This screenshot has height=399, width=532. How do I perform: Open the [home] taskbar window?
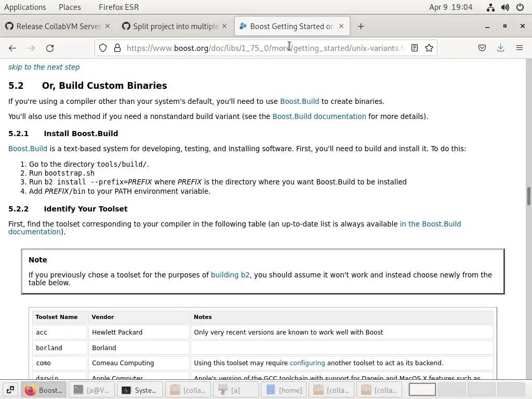click(283, 390)
